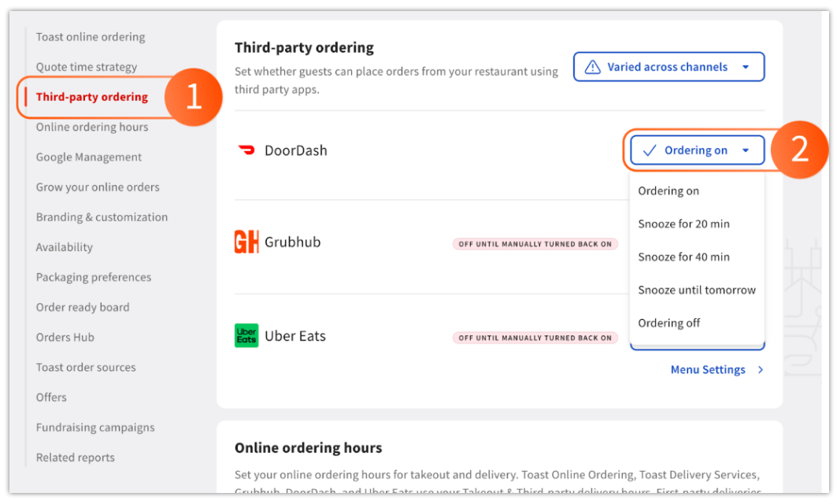Select Ordering off in the dropdown
This screenshot has height=504, width=837.
click(x=668, y=323)
